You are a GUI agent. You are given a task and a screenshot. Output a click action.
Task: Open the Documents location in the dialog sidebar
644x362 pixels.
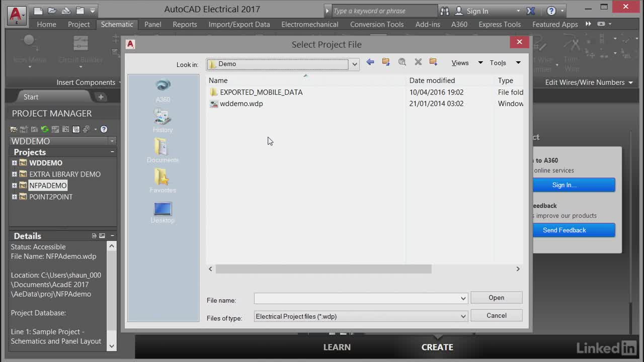click(163, 151)
